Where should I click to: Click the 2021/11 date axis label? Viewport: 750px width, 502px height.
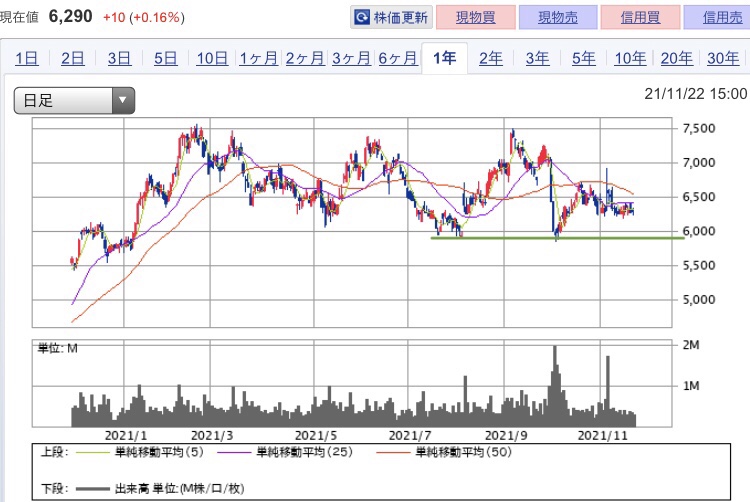pyautogui.click(x=602, y=436)
